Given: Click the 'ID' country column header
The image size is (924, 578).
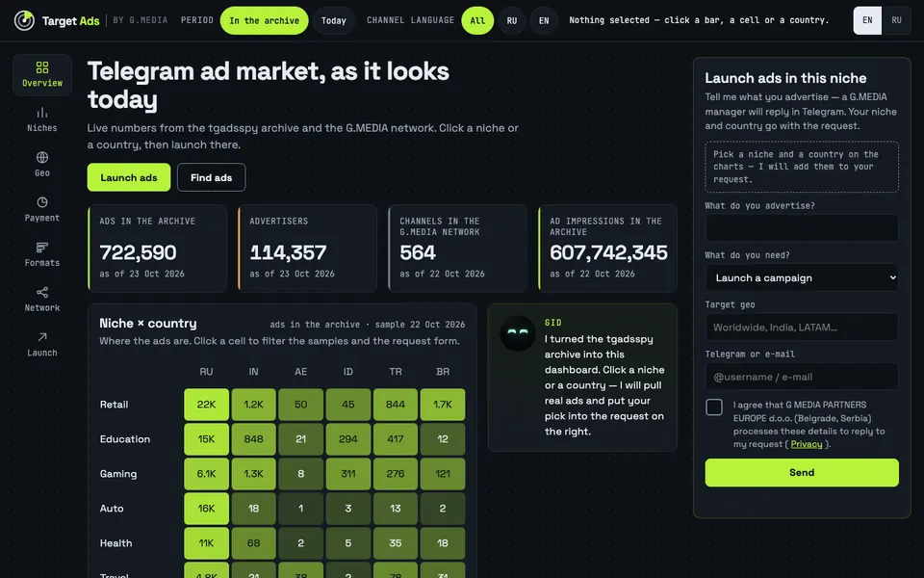Looking at the screenshot, I should pos(348,372).
